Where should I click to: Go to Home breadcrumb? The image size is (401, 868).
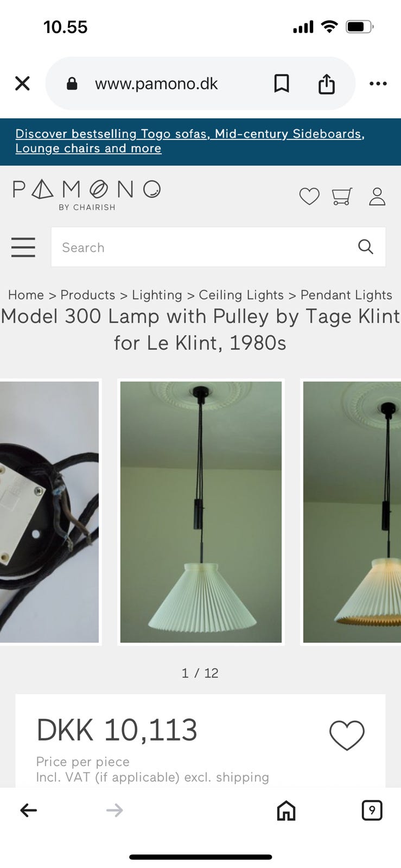click(26, 295)
